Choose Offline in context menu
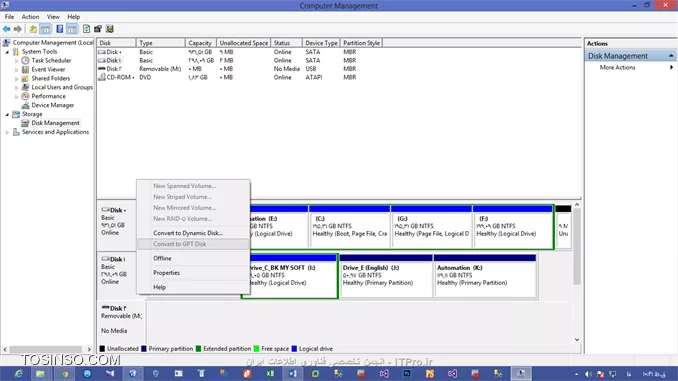 tap(193, 258)
